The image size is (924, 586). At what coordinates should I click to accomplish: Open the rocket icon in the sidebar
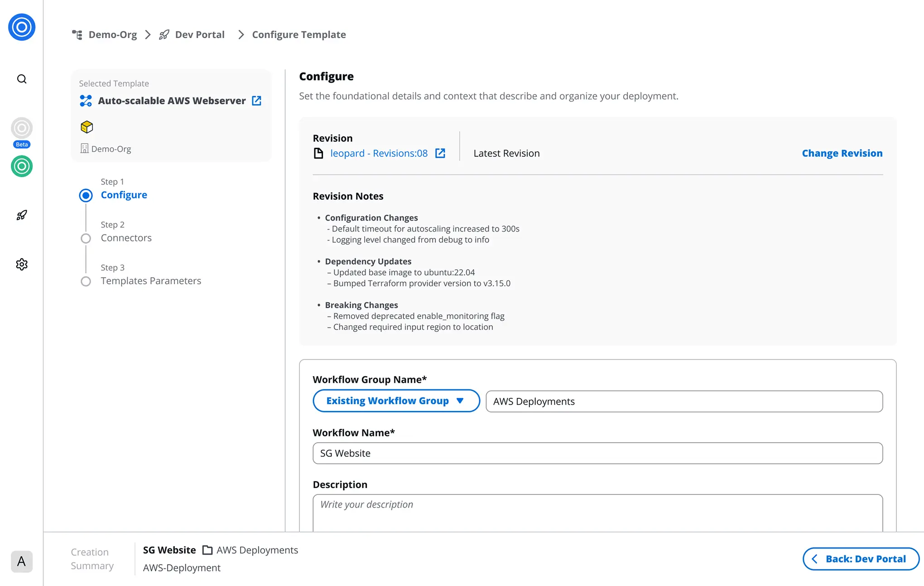pyautogui.click(x=22, y=215)
